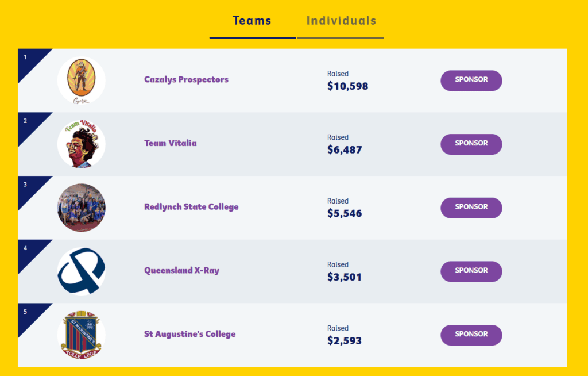This screenshot has height=376, width=588.
Task: Open Cazalys Prospectors team link
Action: tap(187, 80)
